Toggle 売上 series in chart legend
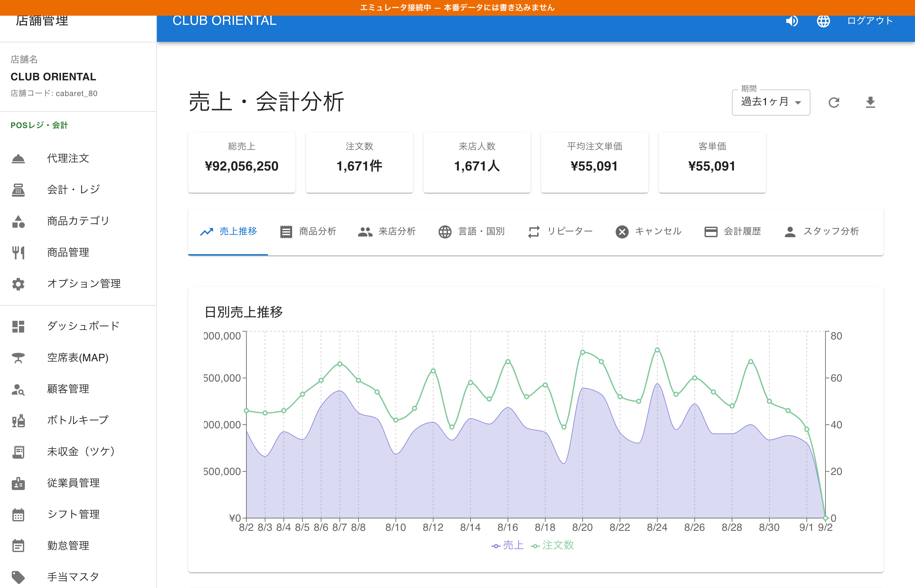915x588 pixels. pyautogui.click(x=507, y=545)
